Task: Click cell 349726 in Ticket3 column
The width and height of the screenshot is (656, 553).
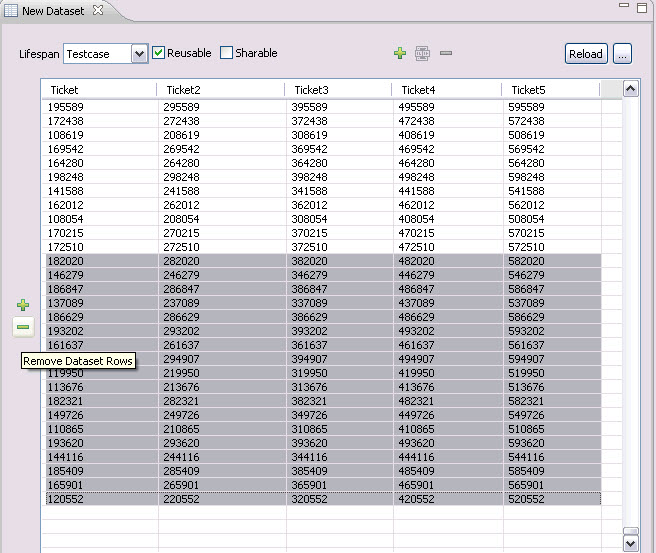Action: pos(340,415)
